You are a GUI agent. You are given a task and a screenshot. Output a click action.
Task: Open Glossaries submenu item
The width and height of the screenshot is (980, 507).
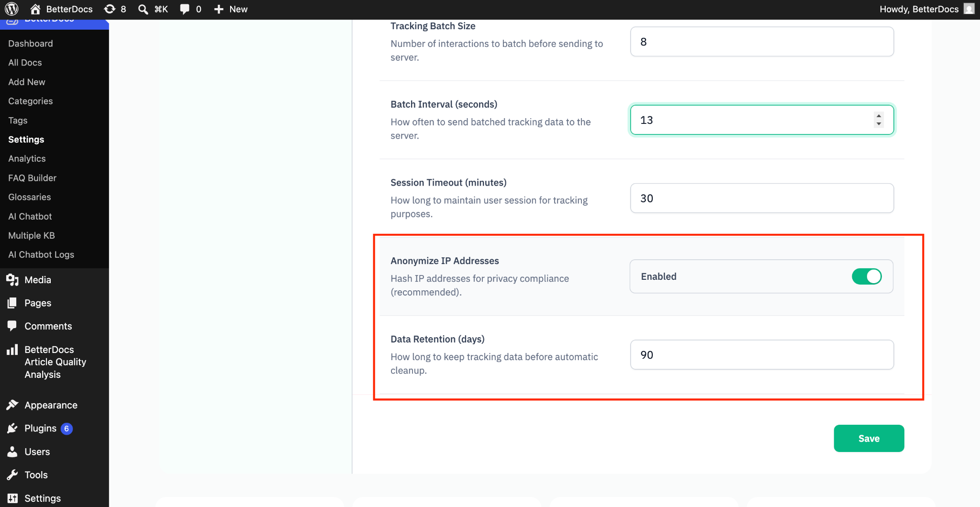click(x=30, y=197)
